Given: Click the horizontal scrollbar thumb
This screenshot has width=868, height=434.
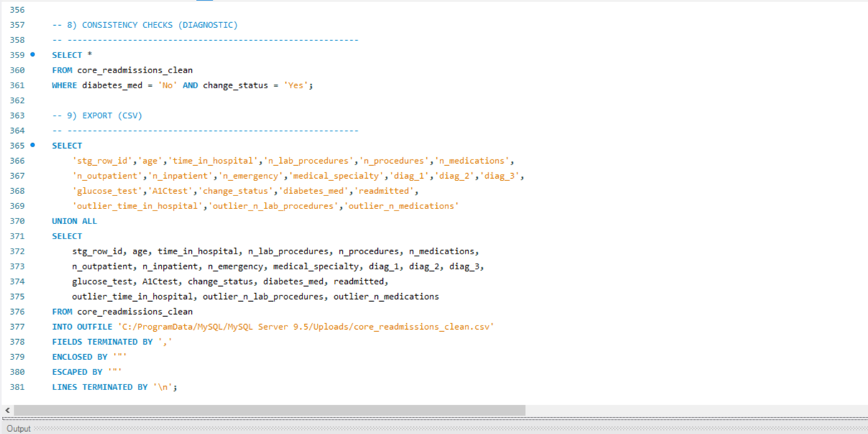Looking at the screenshot, I should coord(269,410).
